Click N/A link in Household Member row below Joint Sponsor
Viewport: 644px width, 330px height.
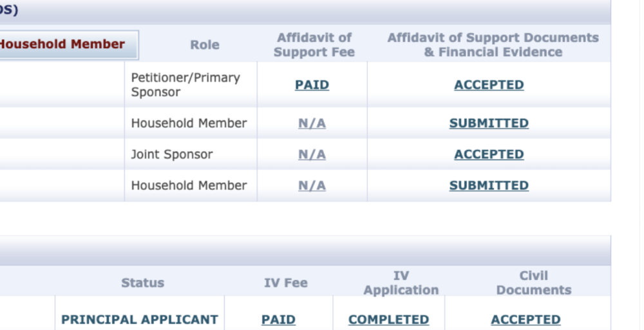click(x=312, y=185)
